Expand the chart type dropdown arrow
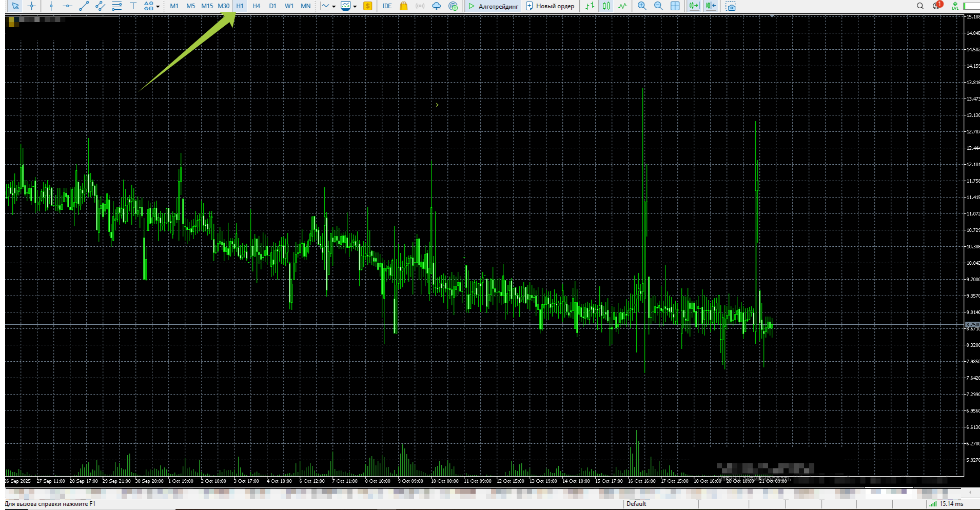980x510 pixels. [334, 7]
